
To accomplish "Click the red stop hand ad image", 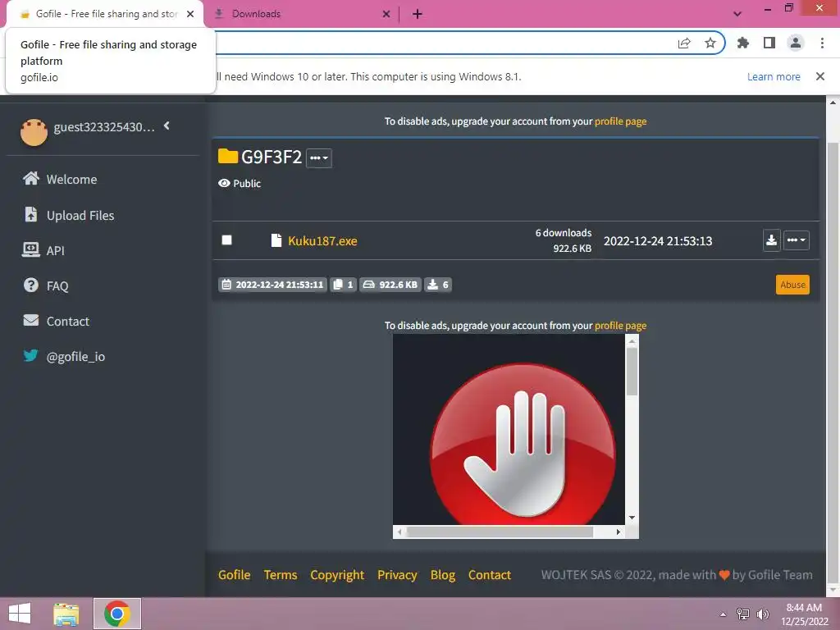I will pos(523,442).
